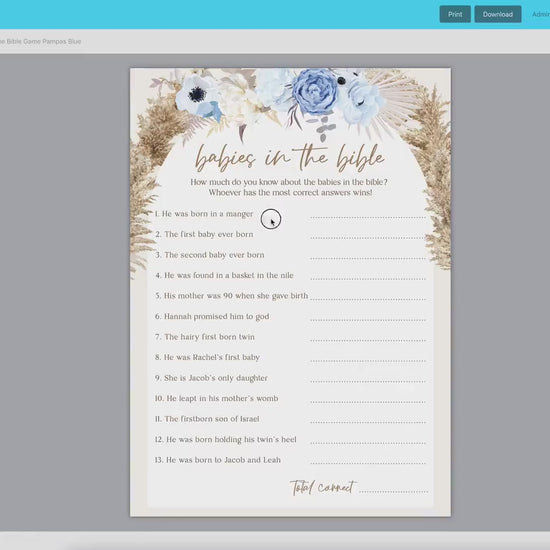The height and width of the screenshot is (550, 550).
Task: Click "He was born to Jacob and Leah"
Action: coord(218,460)
